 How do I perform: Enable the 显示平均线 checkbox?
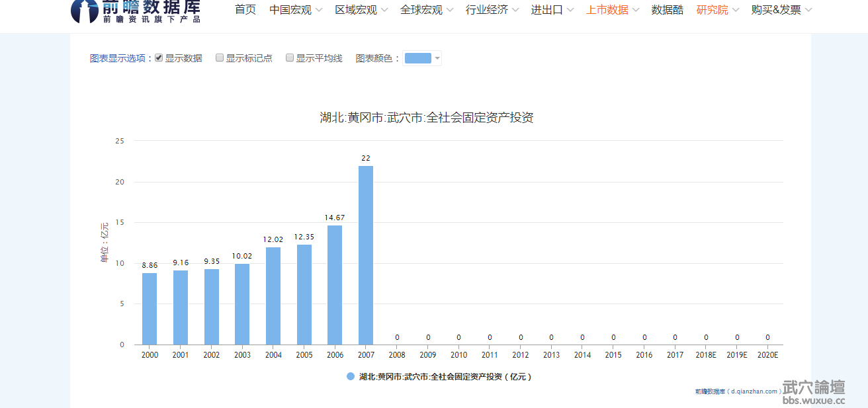point(290,58)
